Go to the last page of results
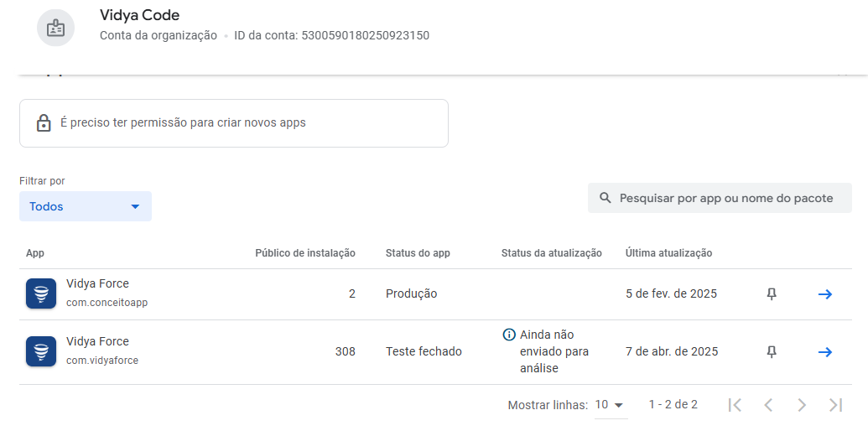 [x=835, y=405]
